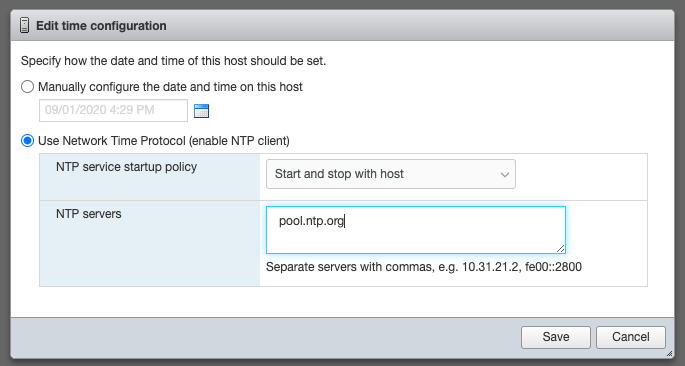
Task: Save the time configuration
Action: [556, 337]
